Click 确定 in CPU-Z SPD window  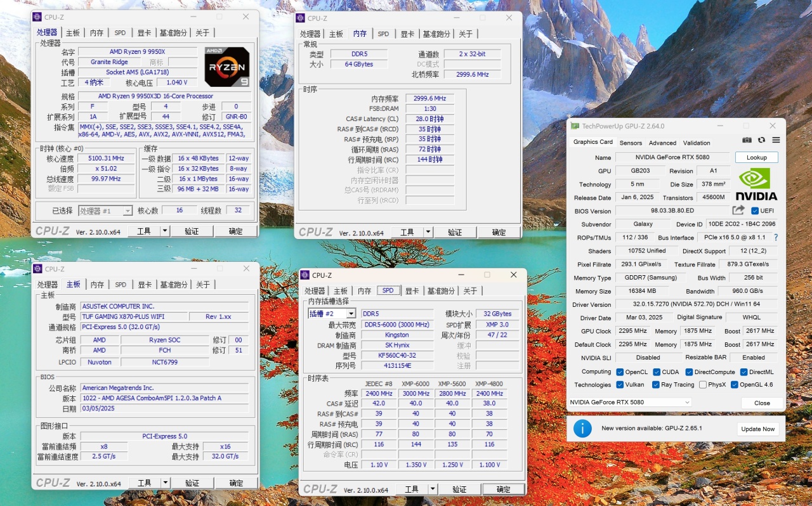pos(504,490)
